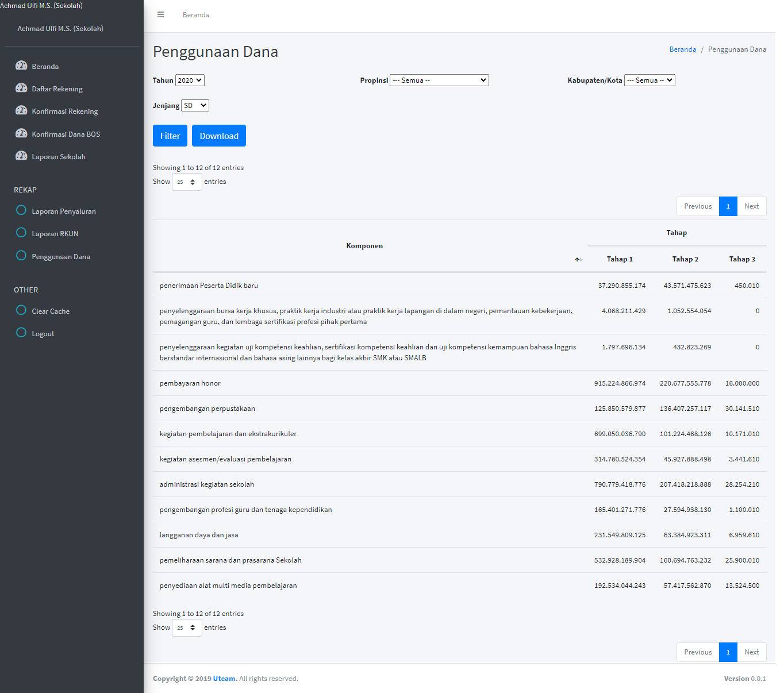Click the Clear Cache circle icon

[x=21, y=310]
